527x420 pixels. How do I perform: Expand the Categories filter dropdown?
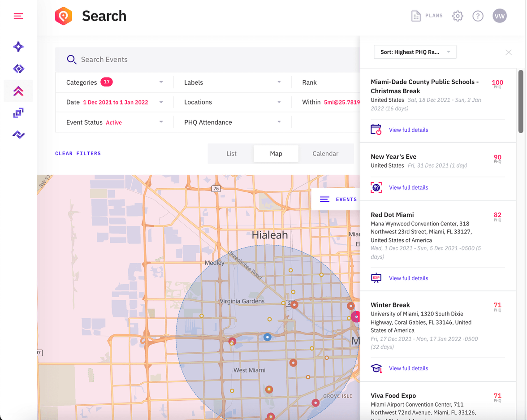tap(114, 82)
